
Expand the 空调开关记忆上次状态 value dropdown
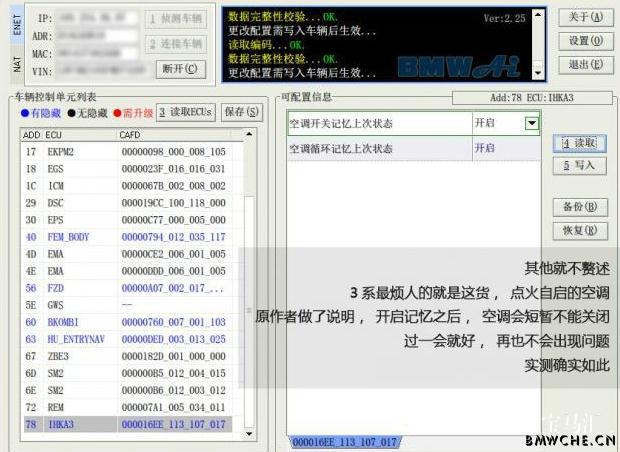pyautogui.click(x=531, y=123)
